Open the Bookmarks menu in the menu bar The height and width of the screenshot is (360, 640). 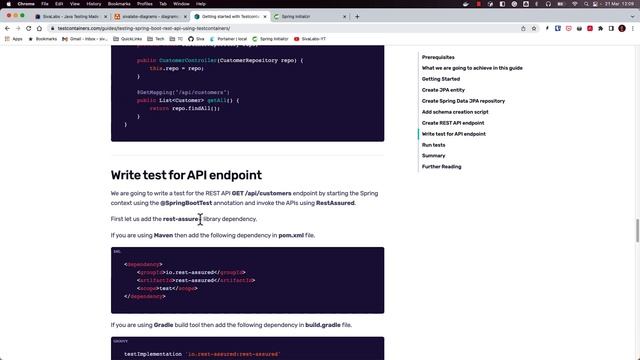[119, 4]
